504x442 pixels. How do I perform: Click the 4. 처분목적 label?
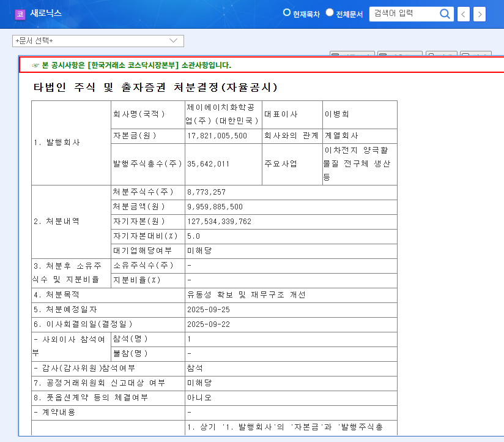tap(56, 294)
